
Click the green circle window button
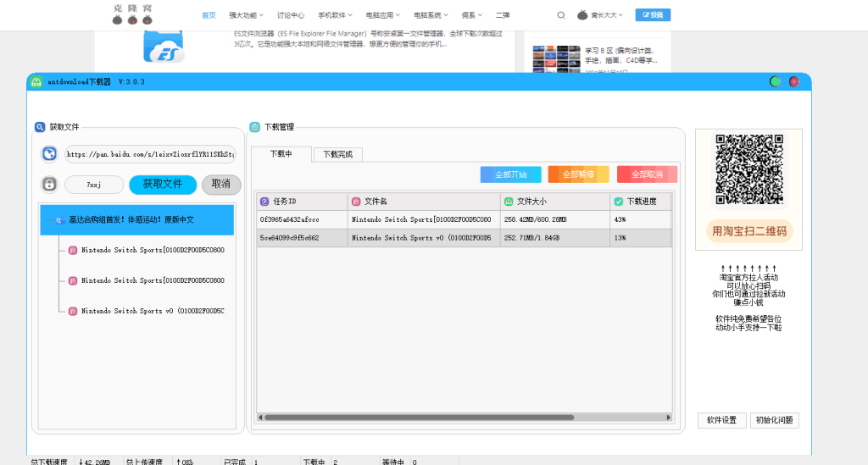(775, 82)
